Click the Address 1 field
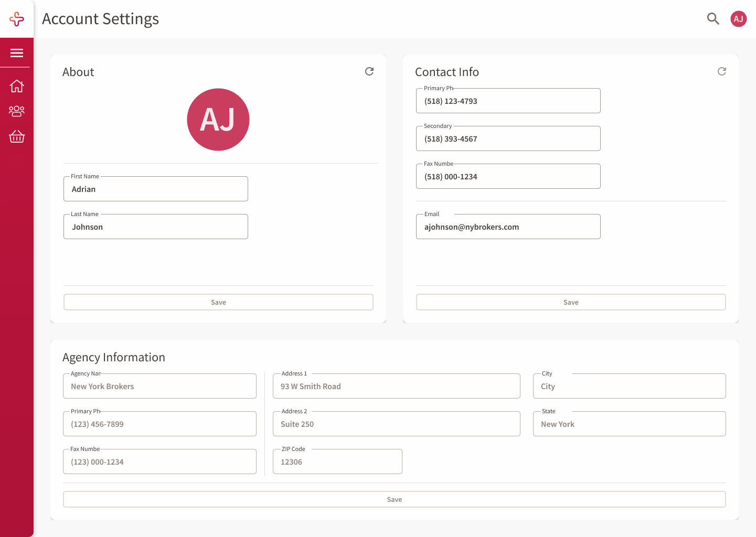This screenshot has width=756, height=537. (397, 386)
